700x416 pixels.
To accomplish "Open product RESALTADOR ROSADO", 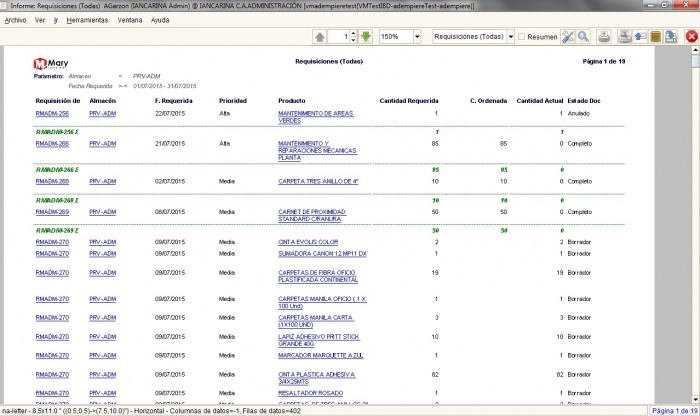I will click(x=310, y=393).
